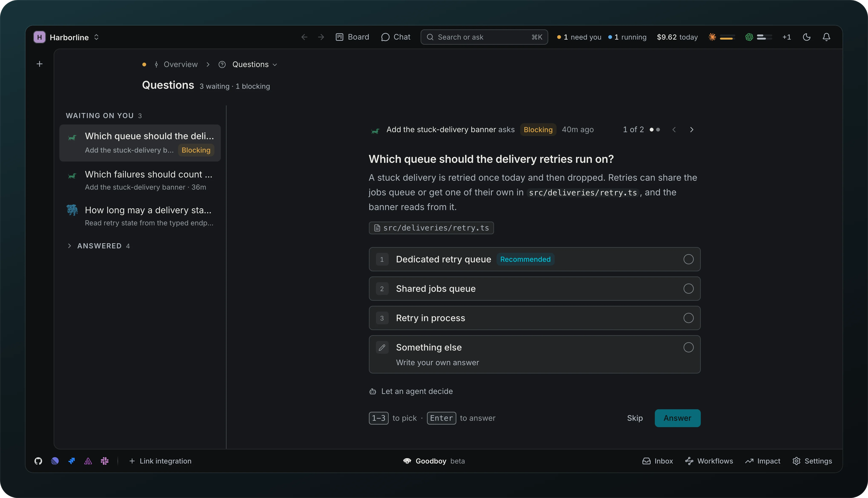Viewport: 868px width, 498px height.
Task: Click the 1 need you status
Action: (579, 37)
